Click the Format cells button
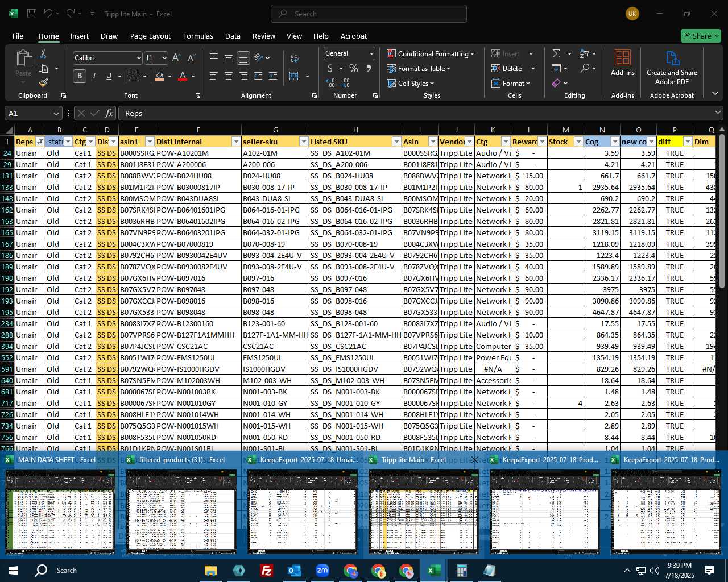Image resolution: width=728 pixels, height=582 pixels. (x=511, y=83)
